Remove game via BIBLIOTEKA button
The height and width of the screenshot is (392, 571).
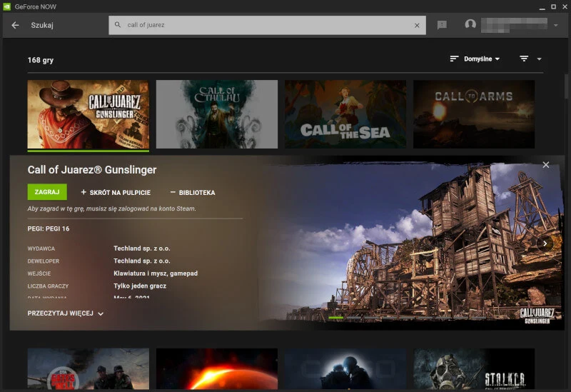(193, 192)
